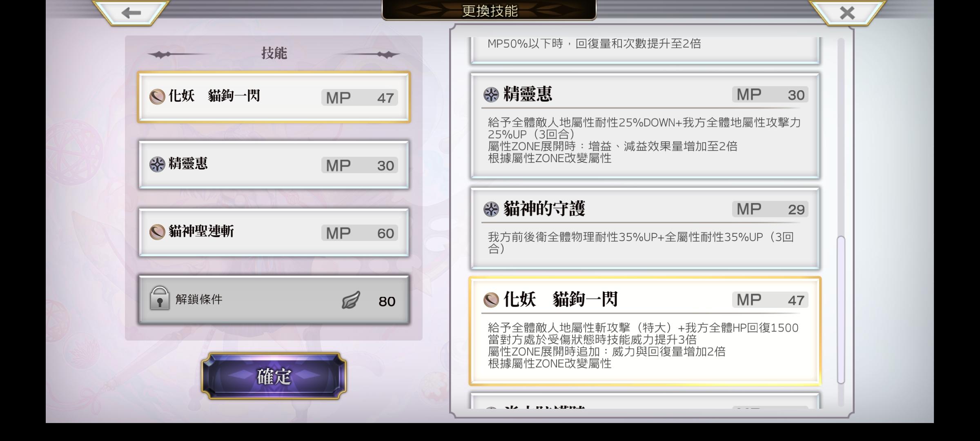Image resolution: width=980 pixels, height=441 pixels.
Task: Click slash icon in 化妖 貓鉤一閃 list card
Action: [491, 300]
